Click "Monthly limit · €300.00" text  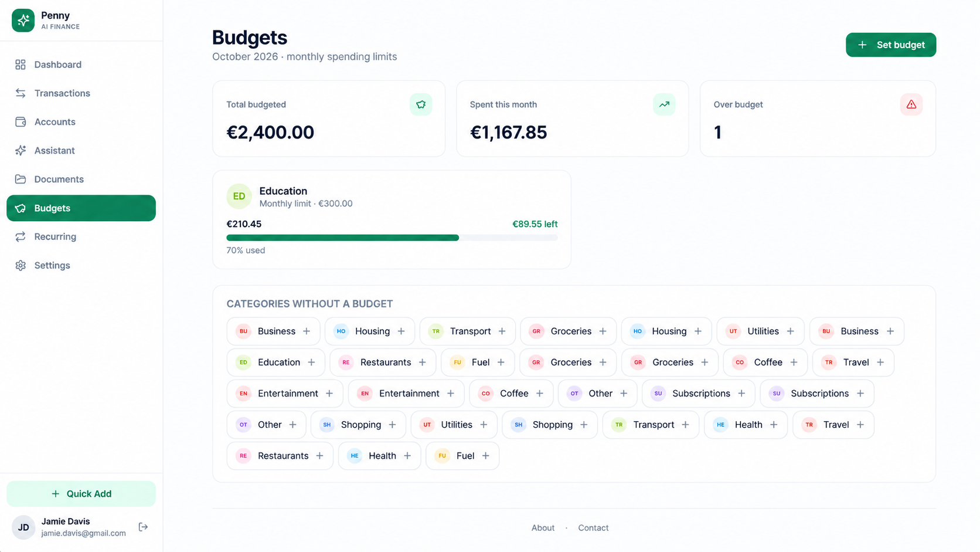tap(306, 204)
